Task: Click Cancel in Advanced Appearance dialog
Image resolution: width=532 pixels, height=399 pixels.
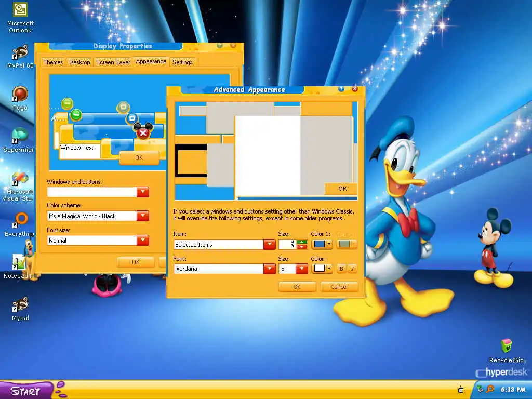Action: point(339,287)
